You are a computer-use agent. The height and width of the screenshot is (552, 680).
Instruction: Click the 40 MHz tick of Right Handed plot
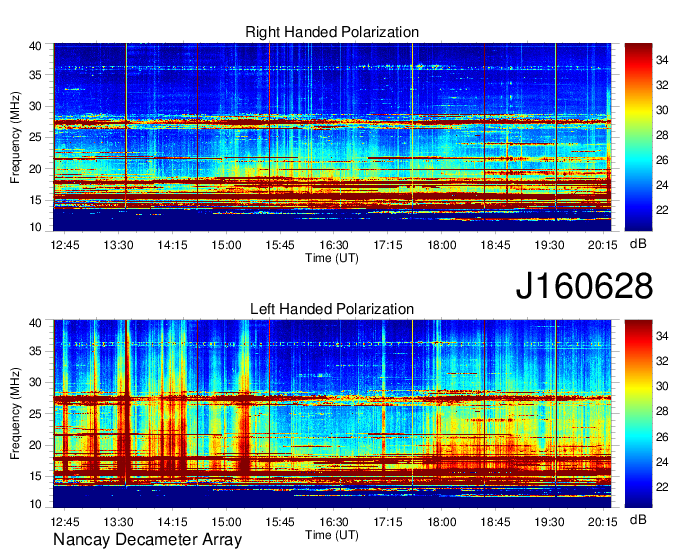coord(36,46)
